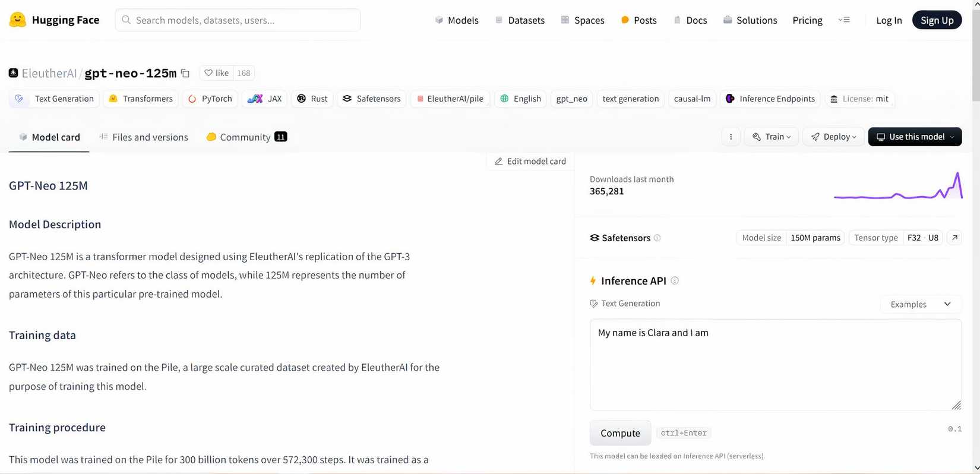Click the search models input field
Viewport: 980px width, 474px height.
coord(238,20)
